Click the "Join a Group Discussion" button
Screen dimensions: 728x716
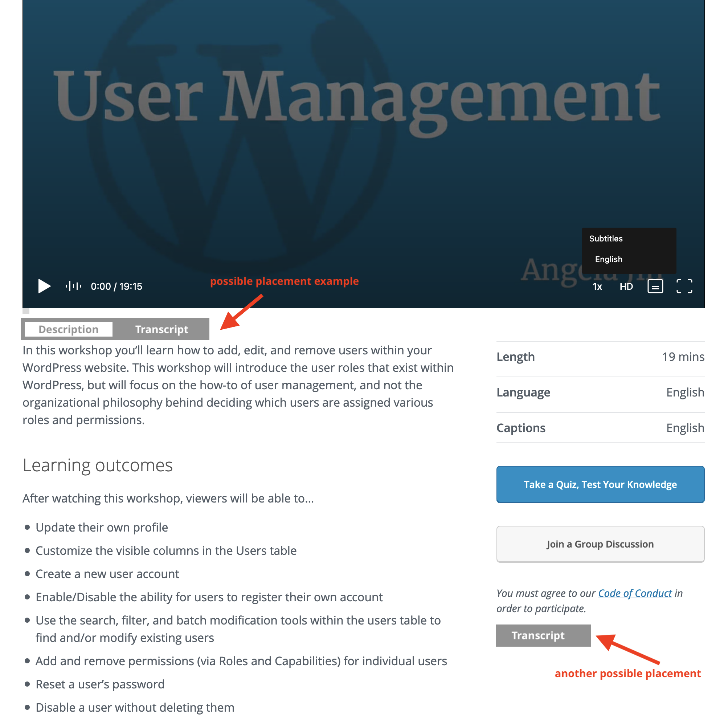point(600,544)
